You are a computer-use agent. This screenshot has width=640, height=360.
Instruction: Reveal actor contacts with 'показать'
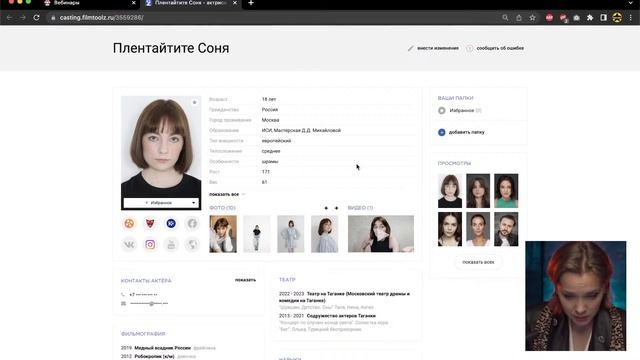click(245, 280)
